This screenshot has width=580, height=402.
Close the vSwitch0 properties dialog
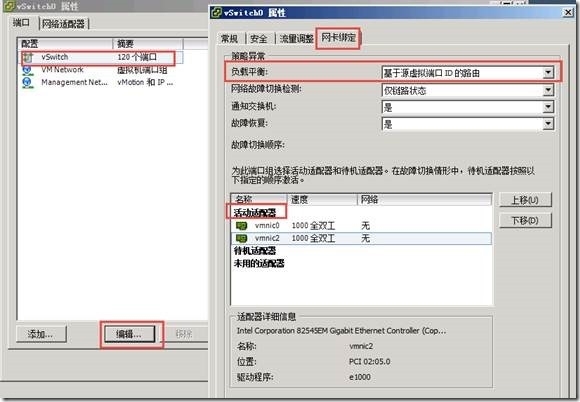pyautogui.click(x=568, y=12)
